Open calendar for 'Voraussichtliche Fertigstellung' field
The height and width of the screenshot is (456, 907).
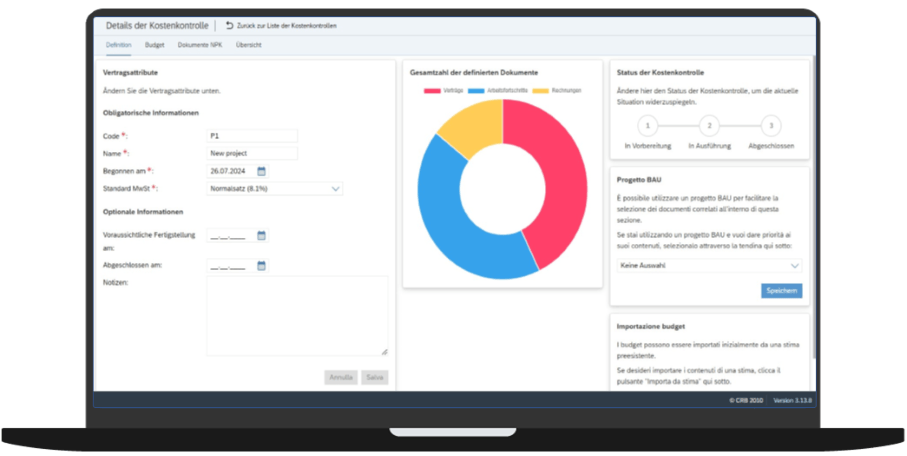click(x=262, y=236)
